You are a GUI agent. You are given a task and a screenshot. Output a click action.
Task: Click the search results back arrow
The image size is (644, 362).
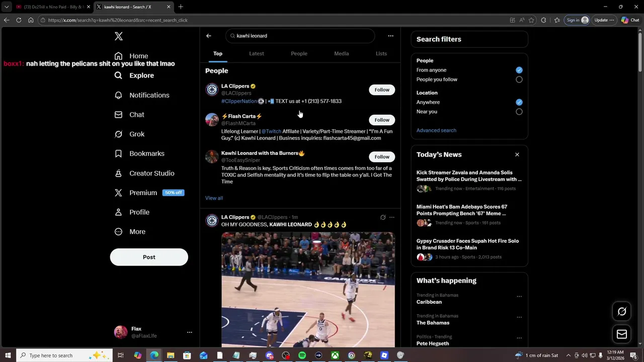[208, 36]
